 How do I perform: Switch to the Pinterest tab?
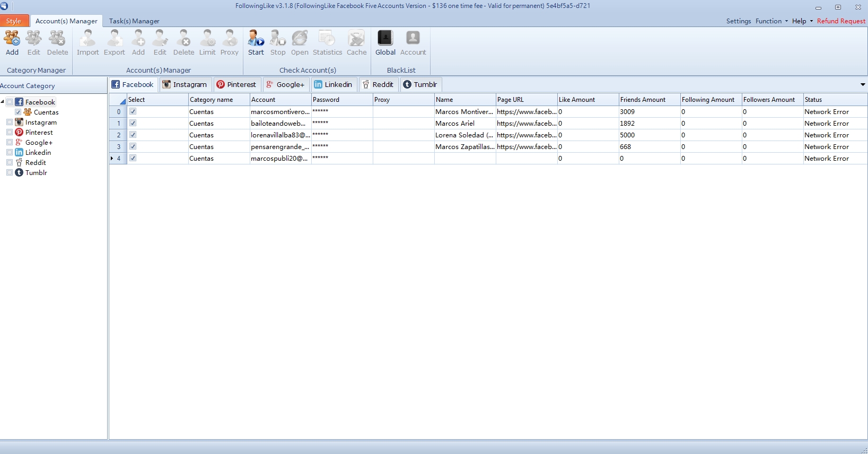point(236,85)
